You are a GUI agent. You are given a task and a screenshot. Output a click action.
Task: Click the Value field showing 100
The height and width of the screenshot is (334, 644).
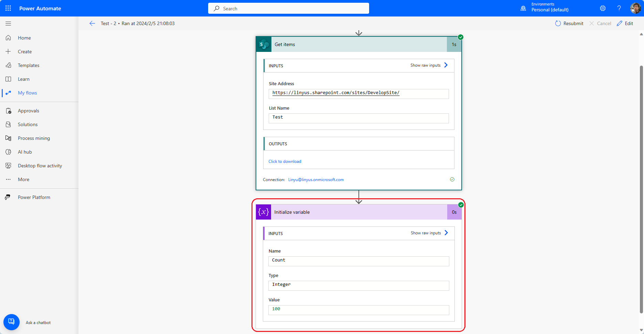pyautogui.click(x=359, y=310)
